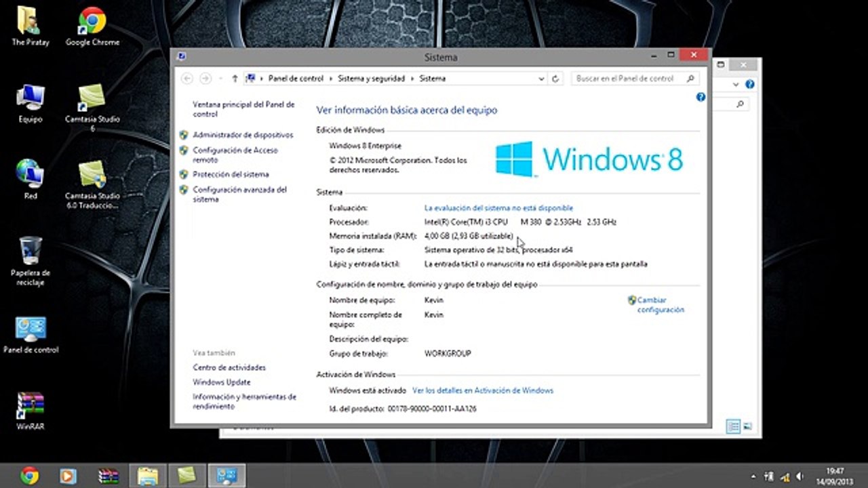Viewport: 868px width, 488px height.
Task: Launch Google Chrome from desktop icon
Action: pyautogui.click(x=92, y=26)
